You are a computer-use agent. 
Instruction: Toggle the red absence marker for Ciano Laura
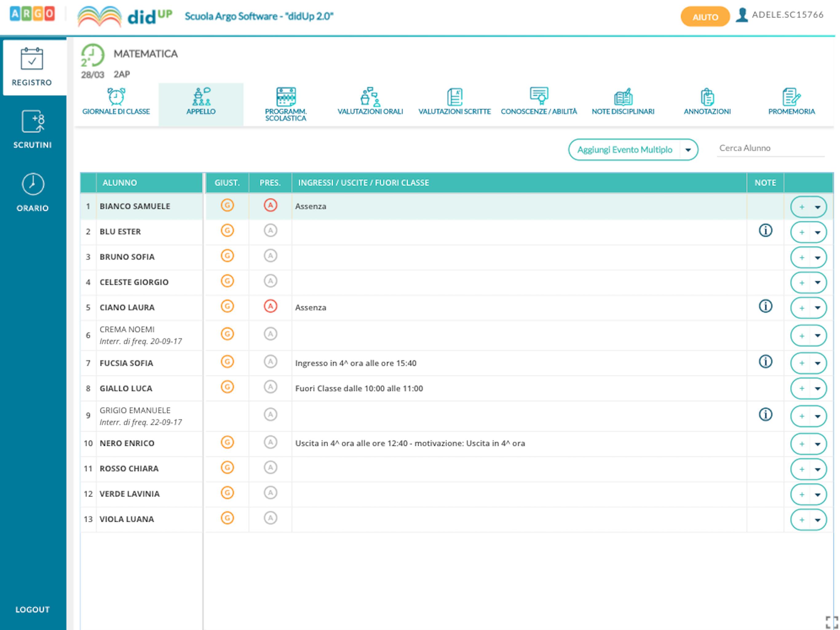point(270,306)
